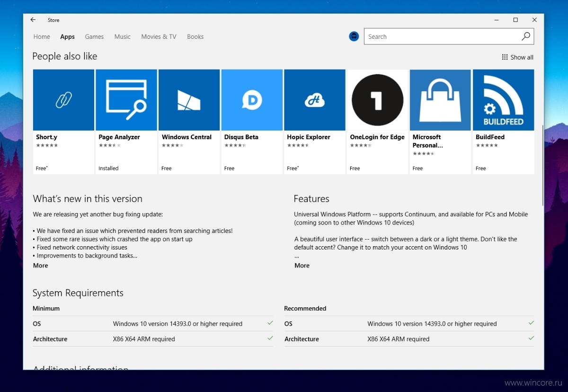Click the Microsoft Personal... title
The width and height of the screenshot is (568, 392).
pyautogui.click(x=428, y=141)
